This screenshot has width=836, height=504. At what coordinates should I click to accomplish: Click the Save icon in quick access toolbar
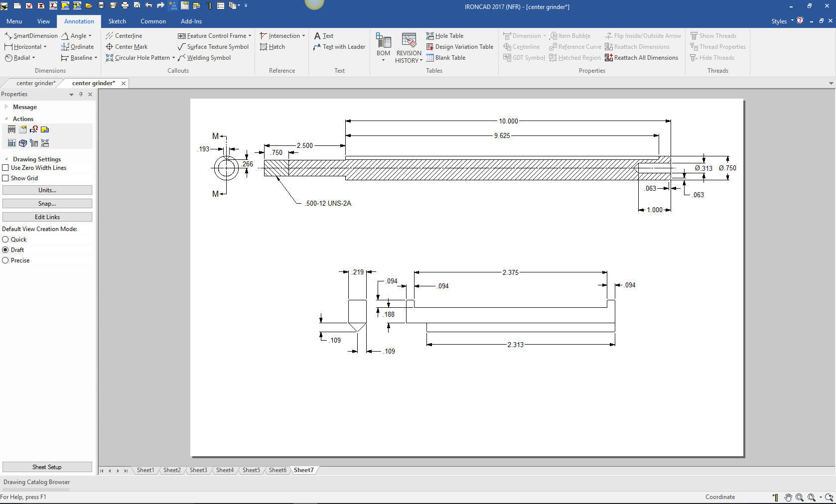(101, 5)
